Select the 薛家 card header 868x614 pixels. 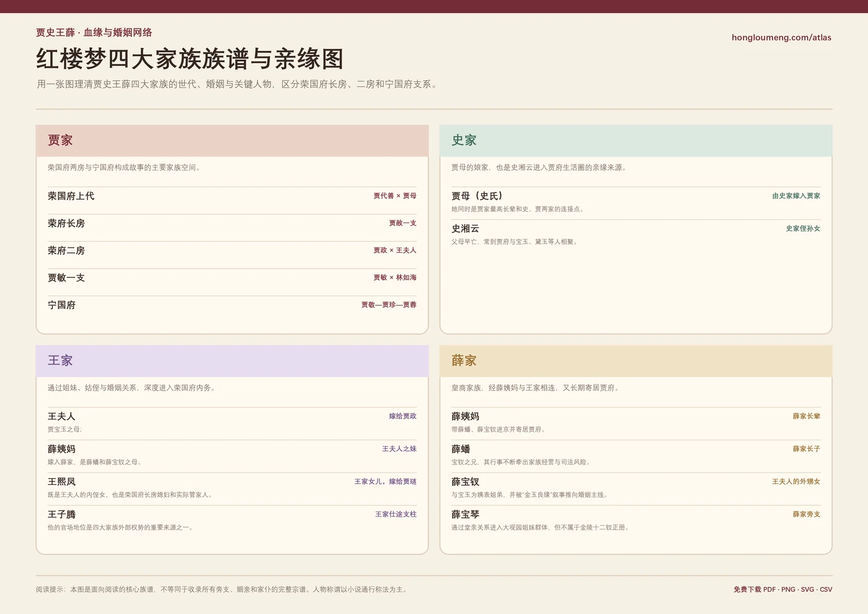coord(635,361)
